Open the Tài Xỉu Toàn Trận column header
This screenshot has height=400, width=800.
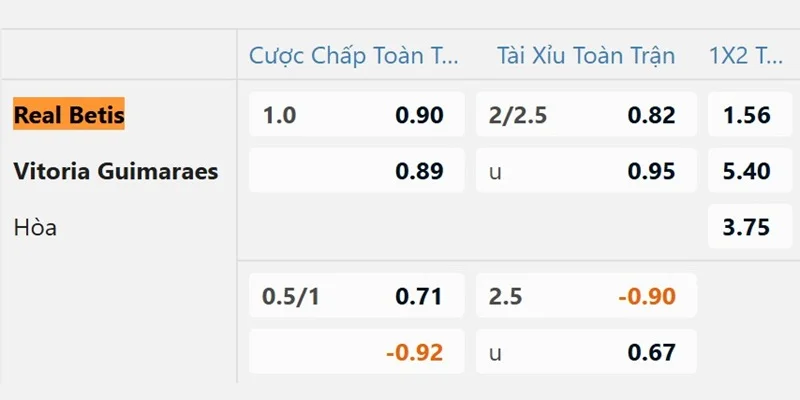(x=586, y=55)
